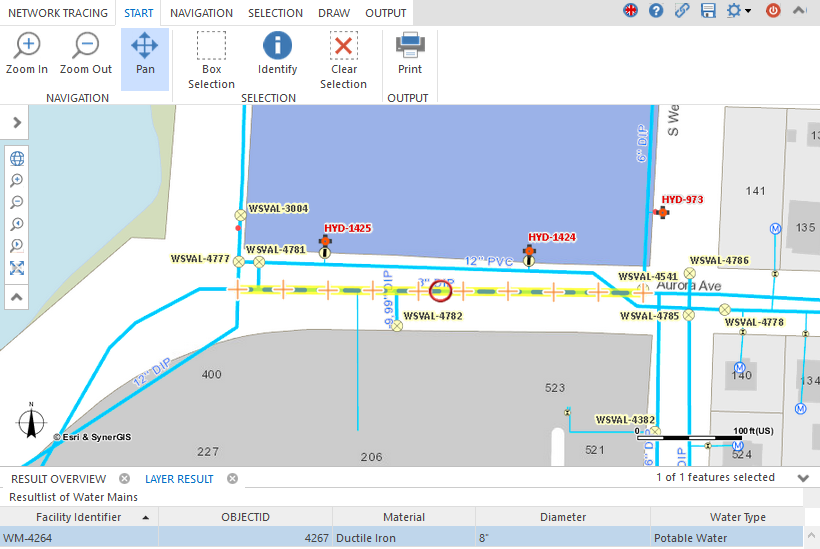This screenshot has height=549, width=820.
Task: Switch to the Network Tracing tab
Action: [58, 13]
